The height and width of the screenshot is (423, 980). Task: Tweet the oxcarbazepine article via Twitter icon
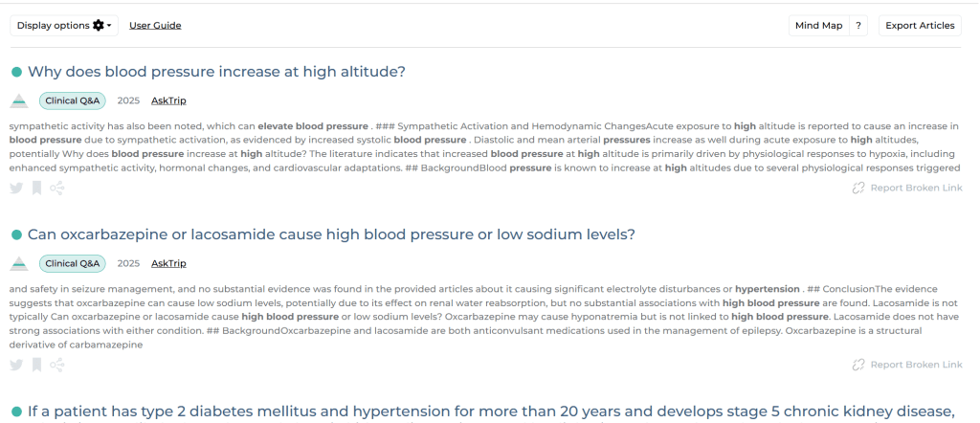pos(16,365)
